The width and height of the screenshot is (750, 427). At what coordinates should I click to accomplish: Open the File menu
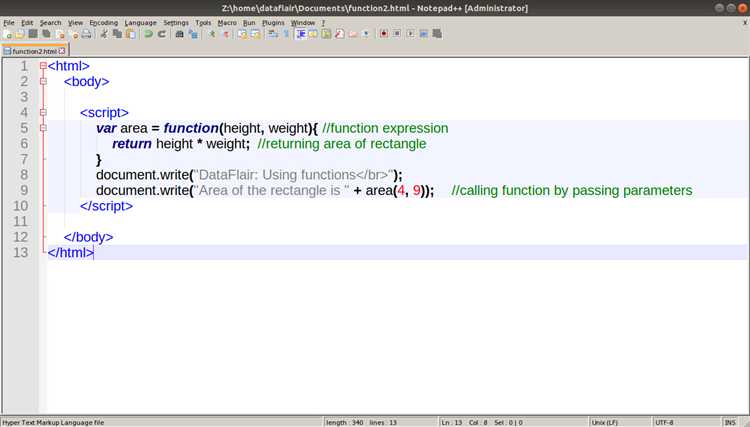[x=9, y=22]
